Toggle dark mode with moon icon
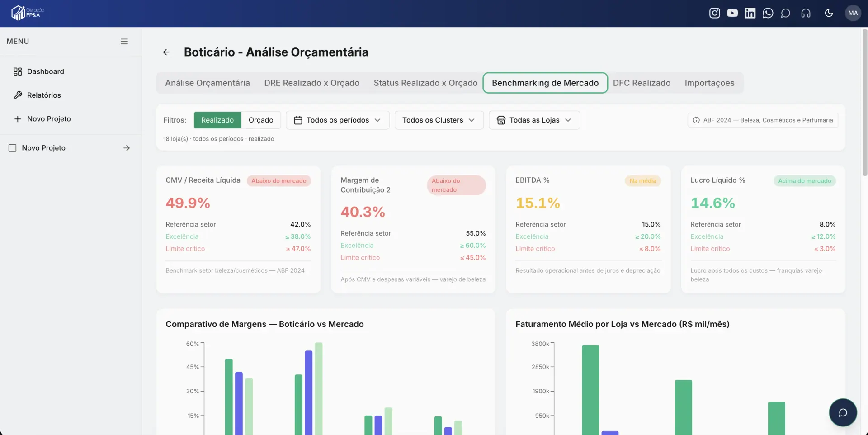This screenshot has width=868, height=435. [x=829, y=13]
